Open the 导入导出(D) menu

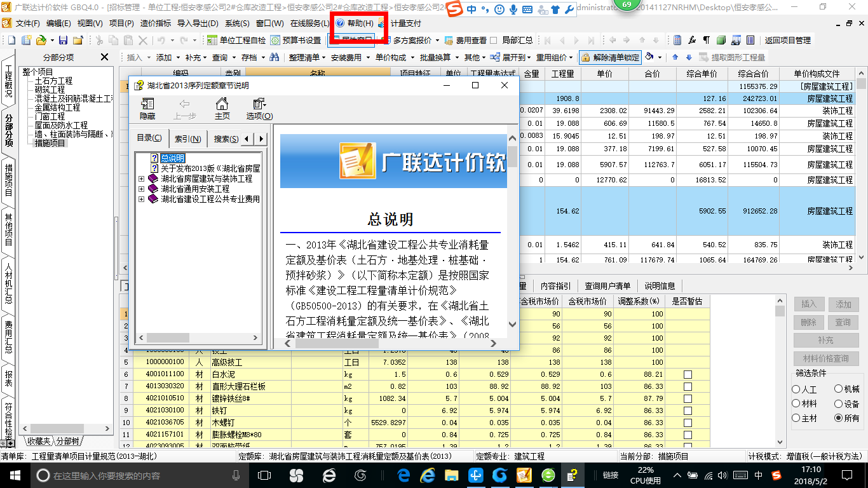(x=198, y=24)
